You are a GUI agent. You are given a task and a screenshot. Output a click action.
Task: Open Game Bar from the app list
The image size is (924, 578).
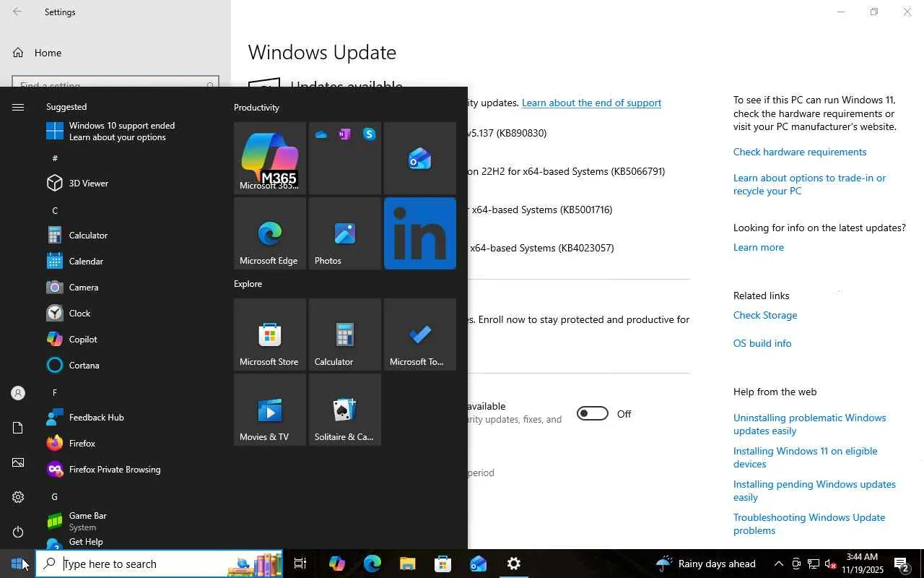click(130, 522)
